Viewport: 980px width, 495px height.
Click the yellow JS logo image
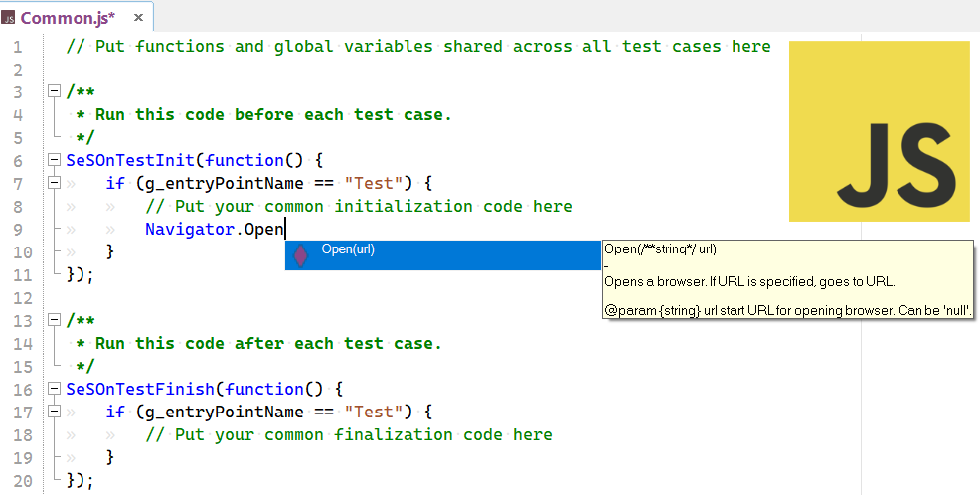(880, 131)
